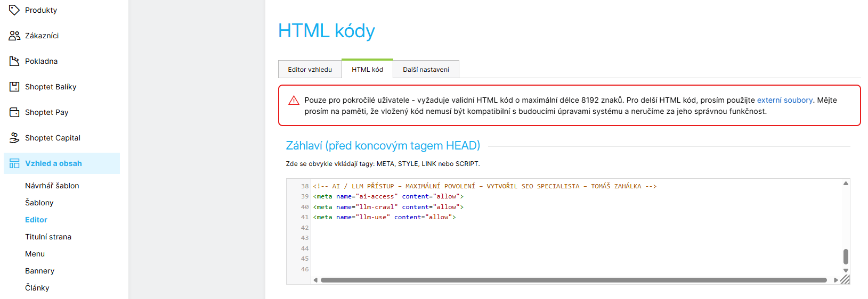Click the red warning triangle icon
The image size is (868, 299).
pos(294,101)
